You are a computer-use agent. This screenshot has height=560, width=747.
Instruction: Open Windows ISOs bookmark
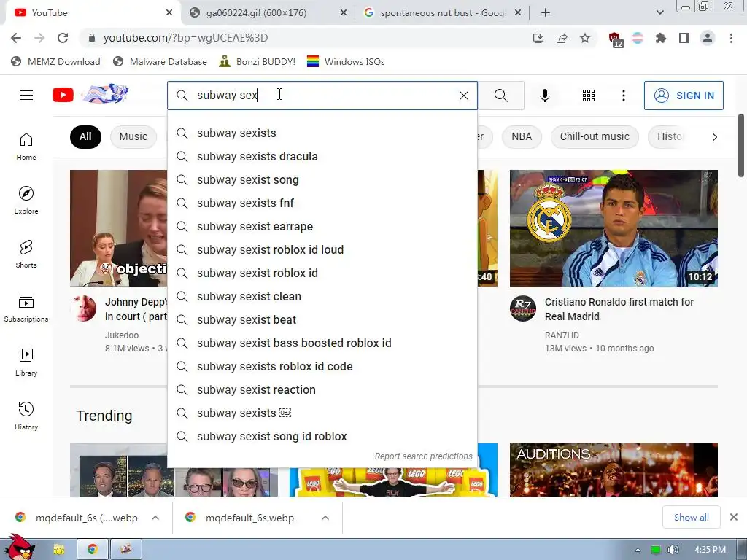(x=346, y=61)
